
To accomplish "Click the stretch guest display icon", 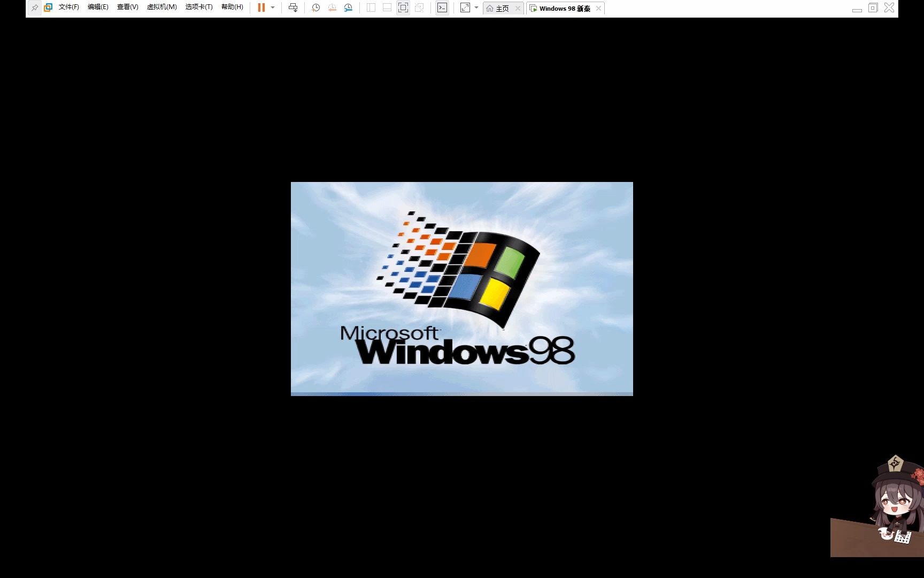I will coord(465,7).
